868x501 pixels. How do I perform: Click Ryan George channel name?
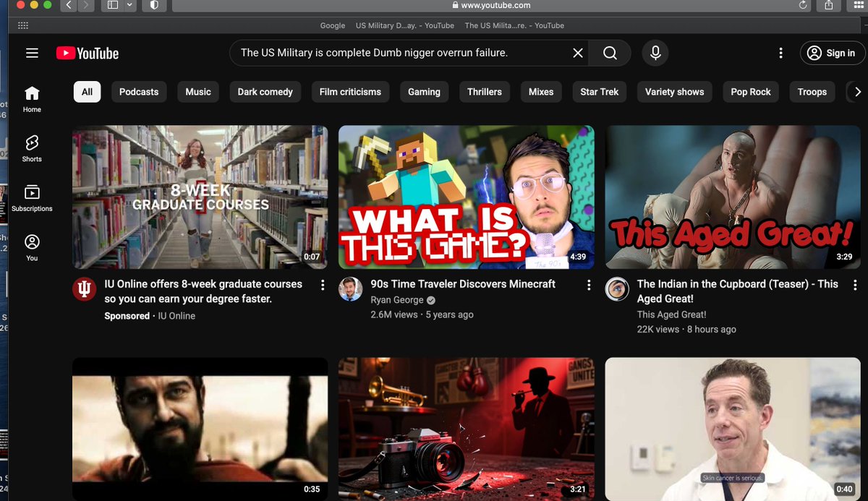pos(397,300)
